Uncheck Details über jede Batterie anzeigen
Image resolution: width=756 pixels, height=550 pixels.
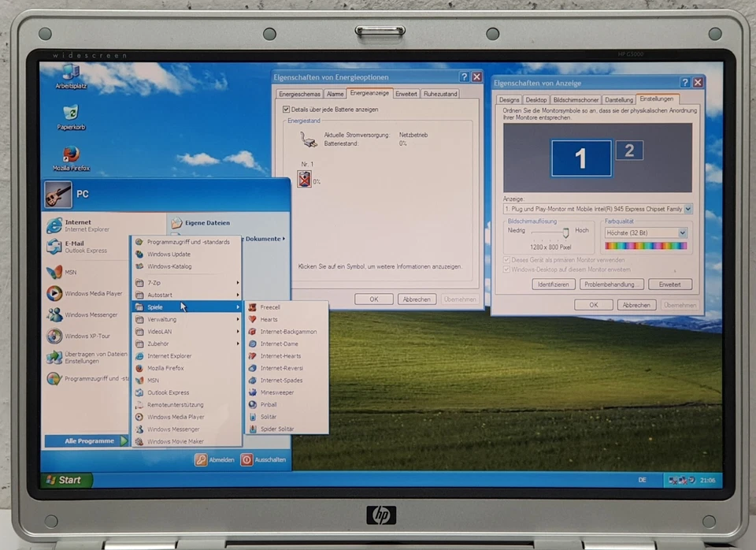coord(287,109)
